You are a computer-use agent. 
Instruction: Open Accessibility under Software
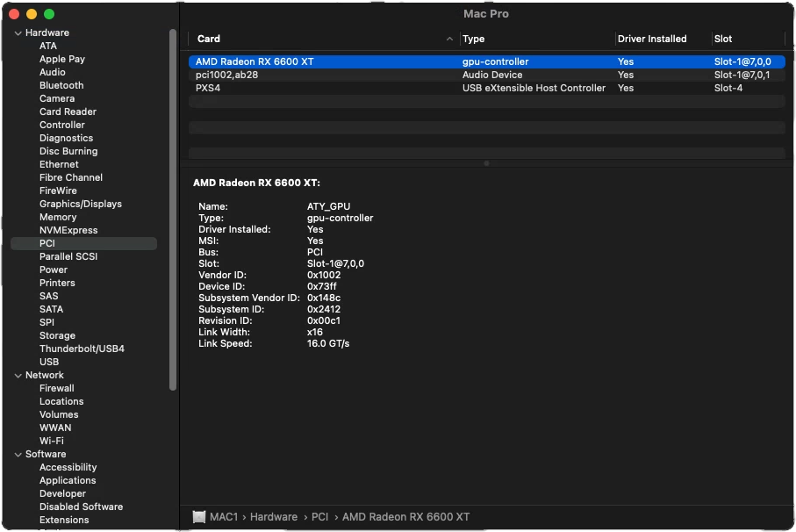pos(68,468)
